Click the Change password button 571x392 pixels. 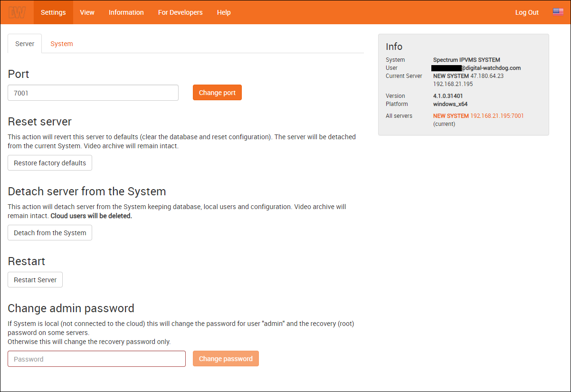click(226, 359)
